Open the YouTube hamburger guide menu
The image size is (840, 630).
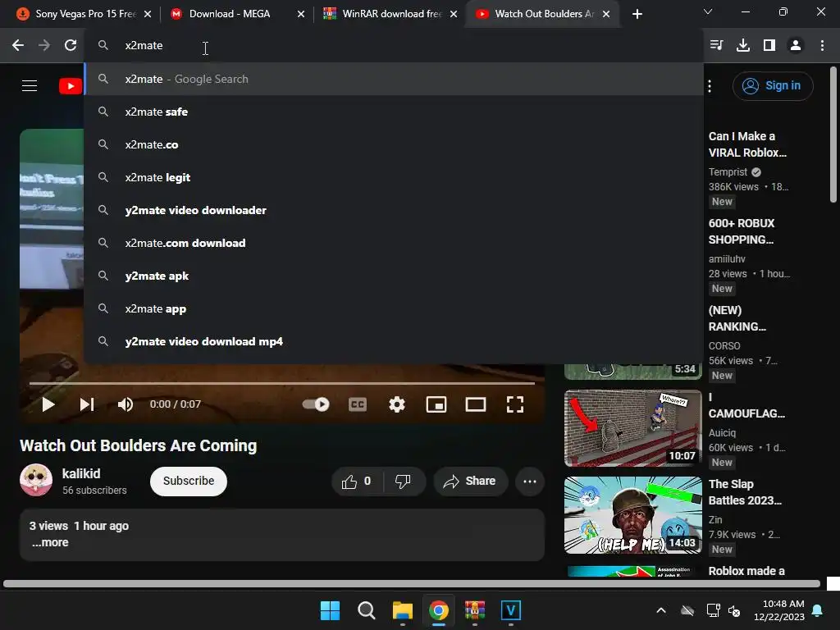click(30, 85)
